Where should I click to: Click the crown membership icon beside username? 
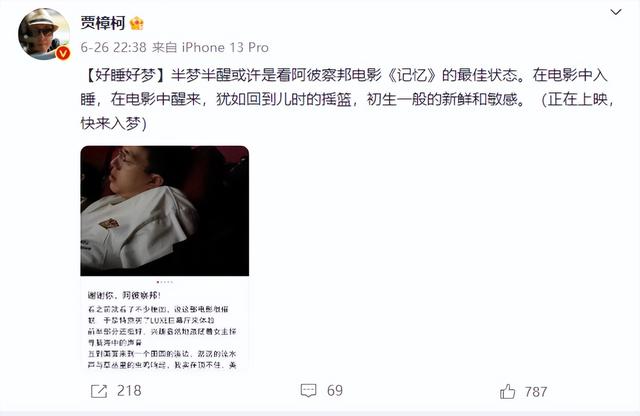point(137,23)
